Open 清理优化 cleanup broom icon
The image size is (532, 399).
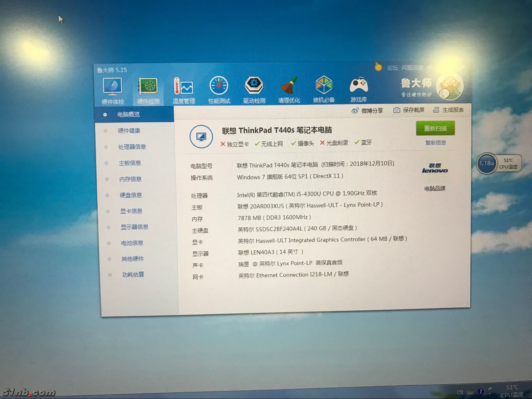[289, 86]
